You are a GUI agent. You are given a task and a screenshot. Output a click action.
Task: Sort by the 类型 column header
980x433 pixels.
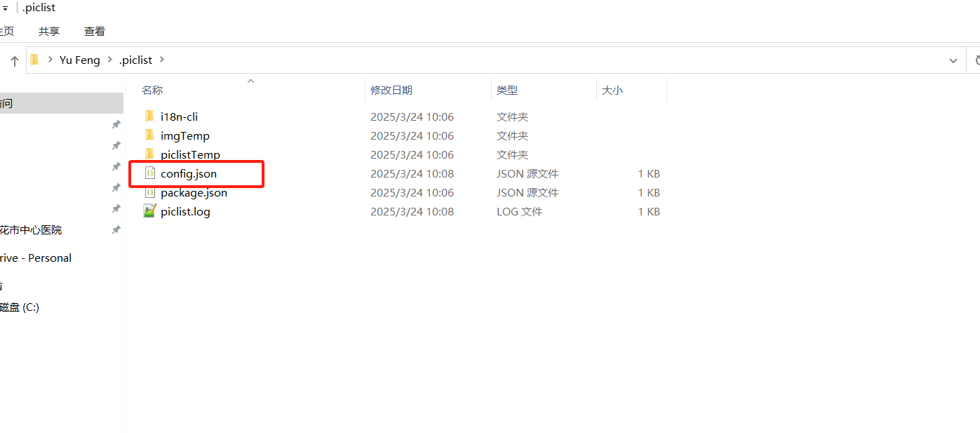[x=507, y=90]
